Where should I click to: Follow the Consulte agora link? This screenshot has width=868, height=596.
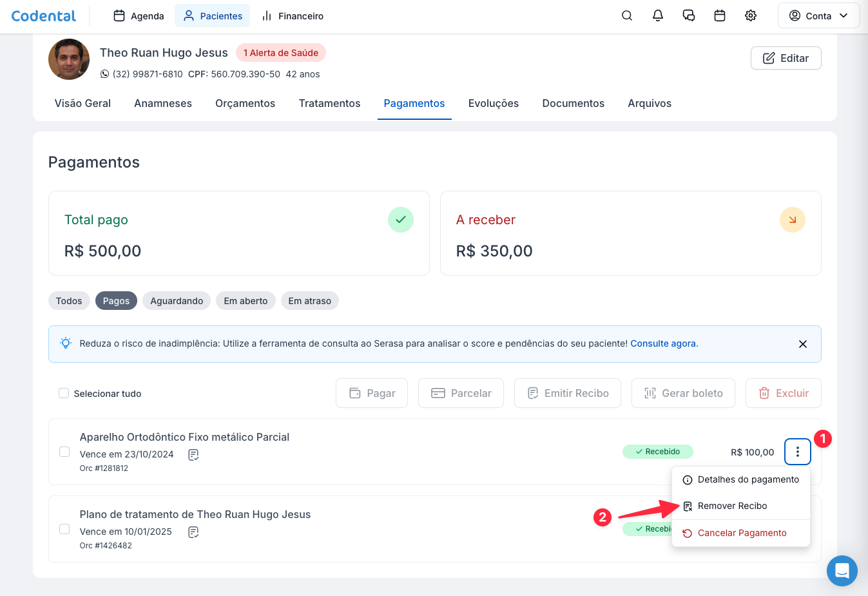click(x=664, y=343)
